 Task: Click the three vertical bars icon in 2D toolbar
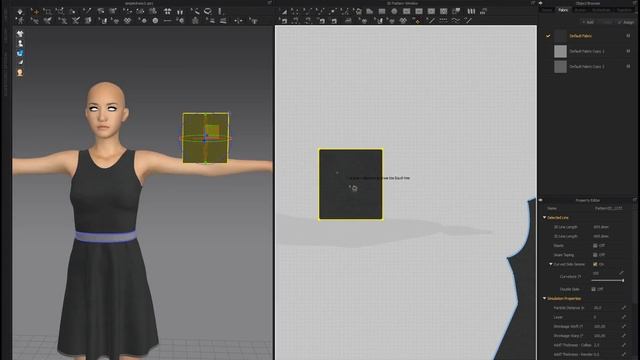pyautogui.click(x=471, y=11)
